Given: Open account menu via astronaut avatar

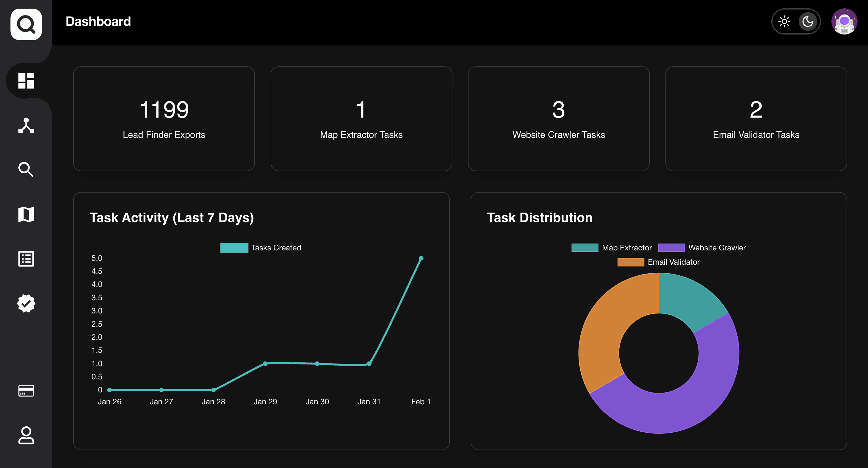Looking at the screenshot, I should coord(844,21).
